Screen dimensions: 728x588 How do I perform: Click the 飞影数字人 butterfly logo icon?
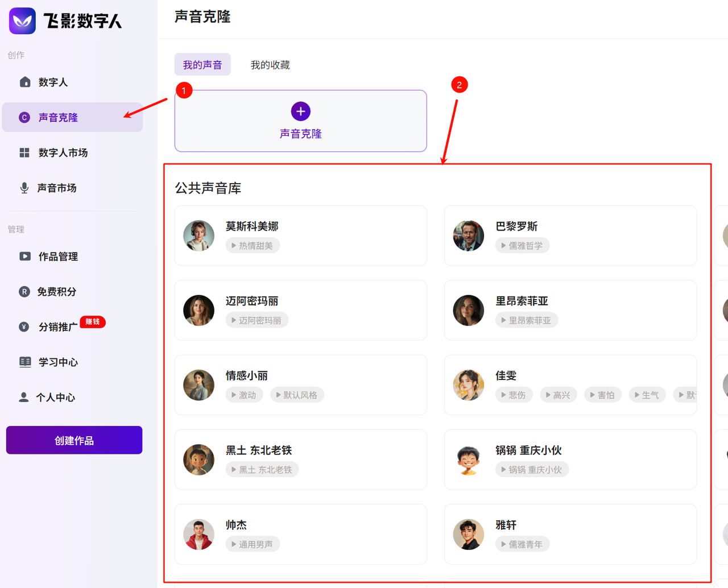(x=23, y=21)
